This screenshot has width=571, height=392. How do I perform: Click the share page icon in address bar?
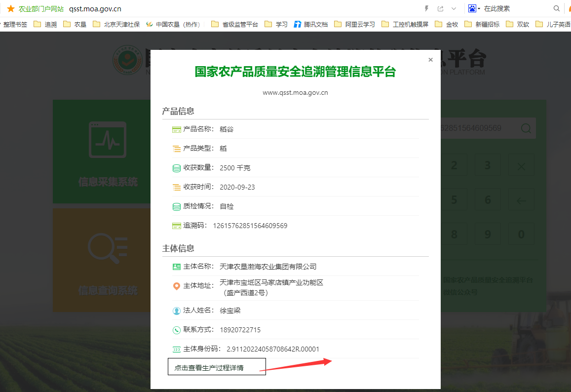[440, 8]
